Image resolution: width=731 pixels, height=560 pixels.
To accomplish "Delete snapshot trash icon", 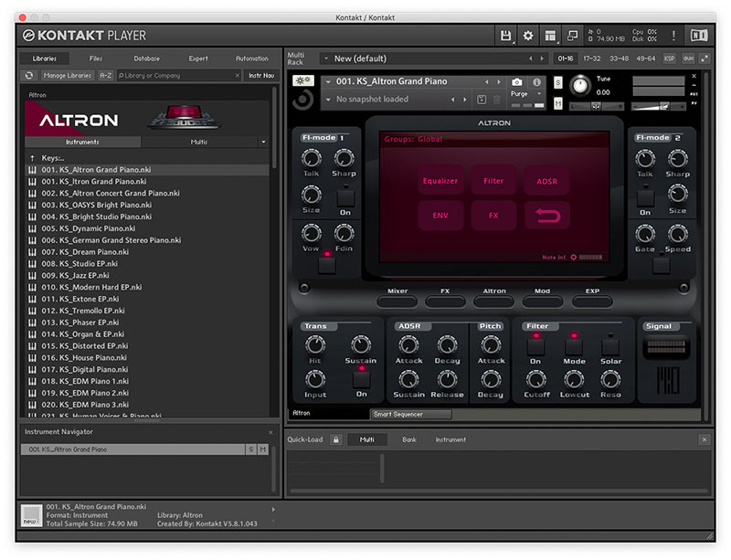I will pos(496,100).
